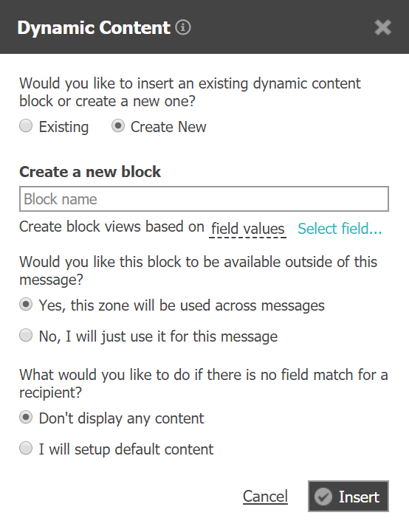This screenshot has height=532, width=409.
Task: Click the Existing option label text
Action: pos(63,127)
